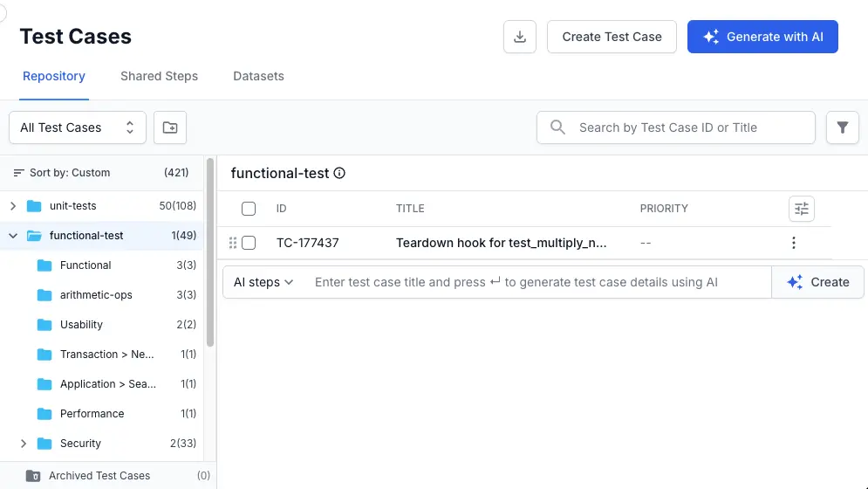
Task: Collapse the functional-test folder
Action: click(13, 236)
